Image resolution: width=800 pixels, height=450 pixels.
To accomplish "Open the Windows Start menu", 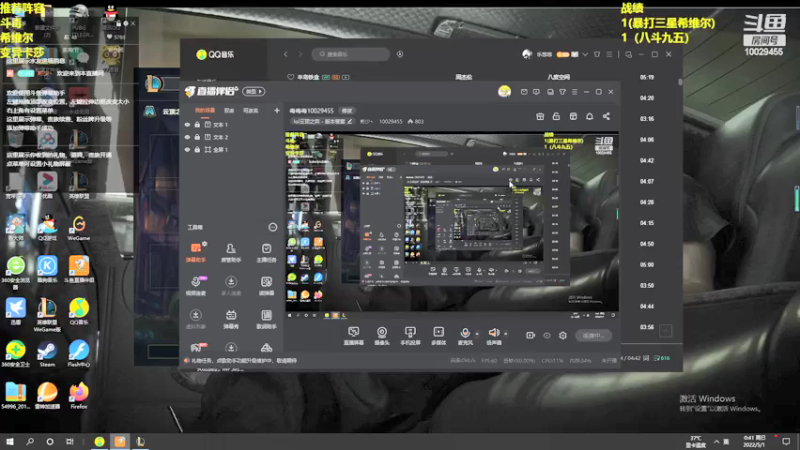I will pos(10,441).
